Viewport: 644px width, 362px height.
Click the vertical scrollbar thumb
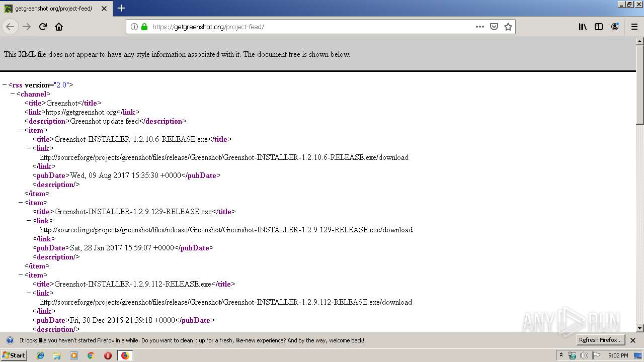[x=640, y=84]
